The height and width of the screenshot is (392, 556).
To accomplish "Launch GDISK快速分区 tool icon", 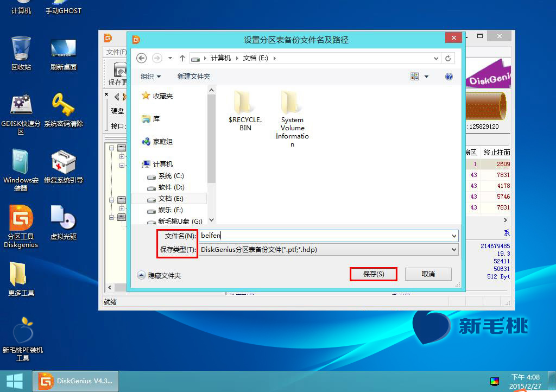I will pos(21,114).
